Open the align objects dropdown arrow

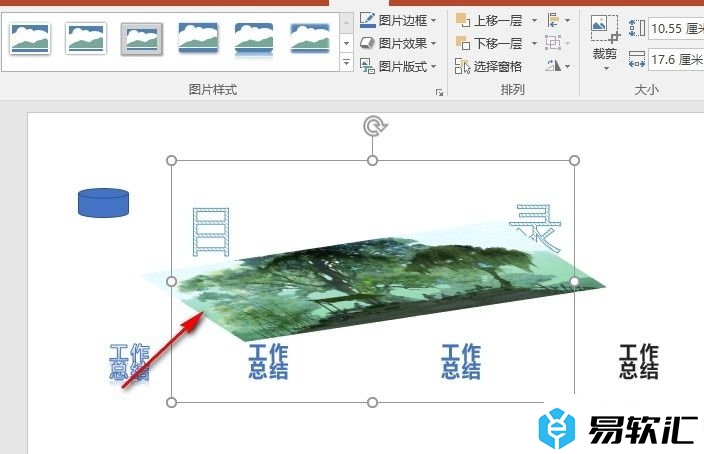568,21
